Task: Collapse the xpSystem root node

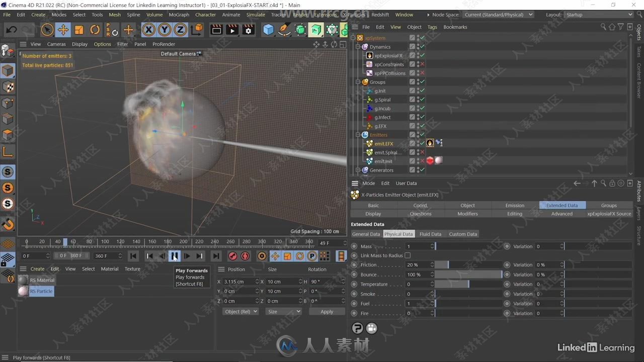Action: coord(354,38)
